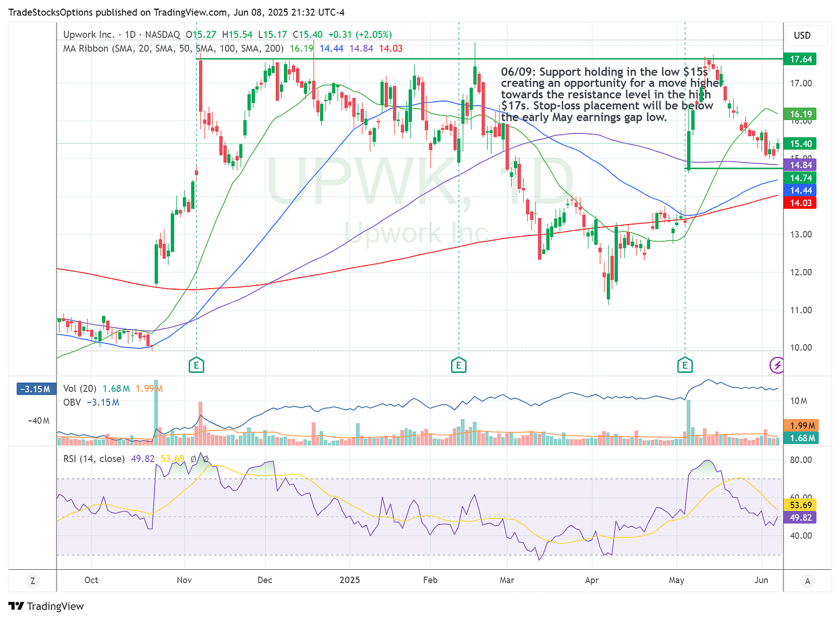Click the 13.00 price scale value

[x=801, y=234]
